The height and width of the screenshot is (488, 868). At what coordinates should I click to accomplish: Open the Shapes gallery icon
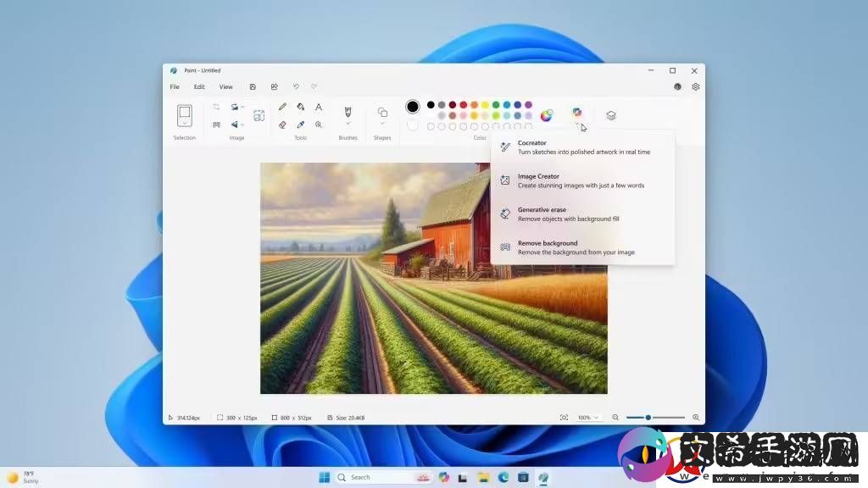click(x=382, y=113)
